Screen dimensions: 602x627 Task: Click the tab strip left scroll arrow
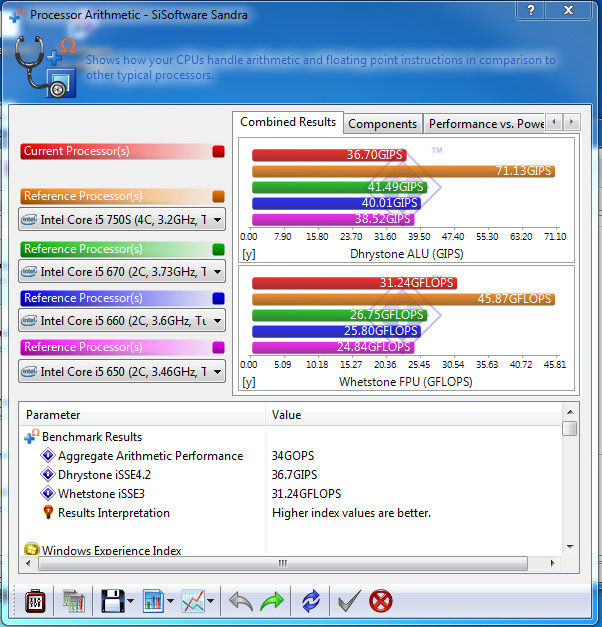click(x=554, y=122)
